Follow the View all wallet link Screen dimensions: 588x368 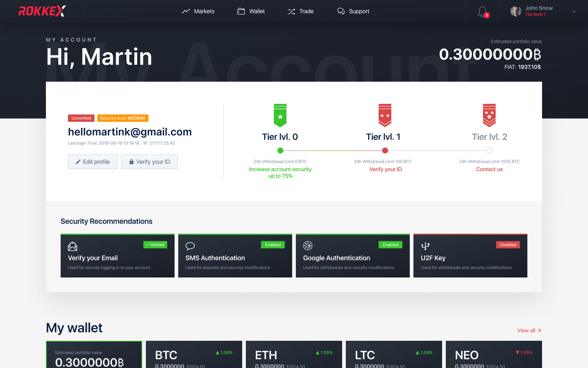529,330
